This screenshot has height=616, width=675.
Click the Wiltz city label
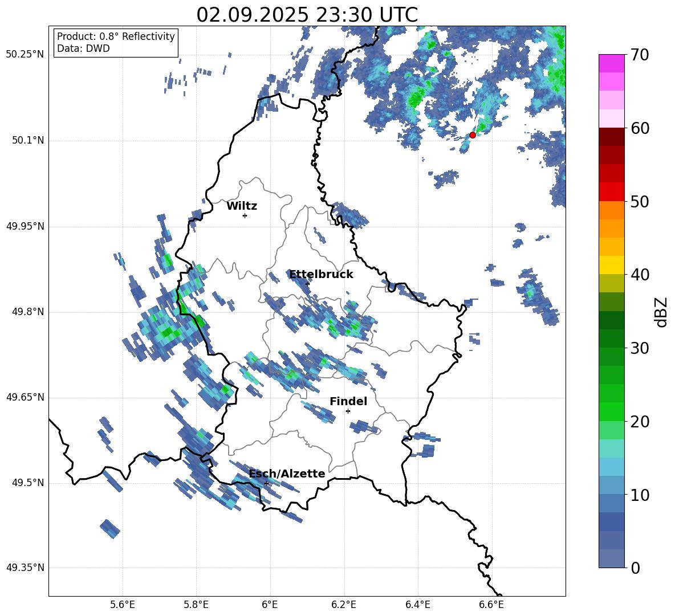[x=242, y=206]
